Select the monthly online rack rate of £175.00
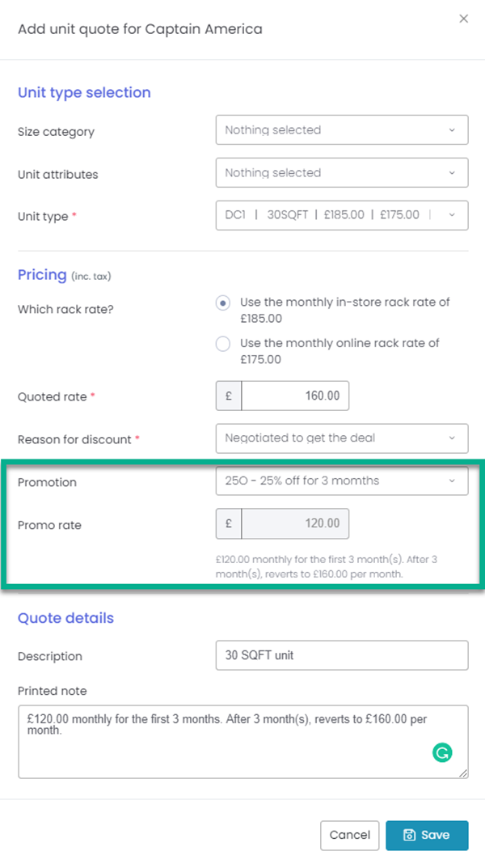The width and height of the screenshot is (485, 868). tap(222, 344)
